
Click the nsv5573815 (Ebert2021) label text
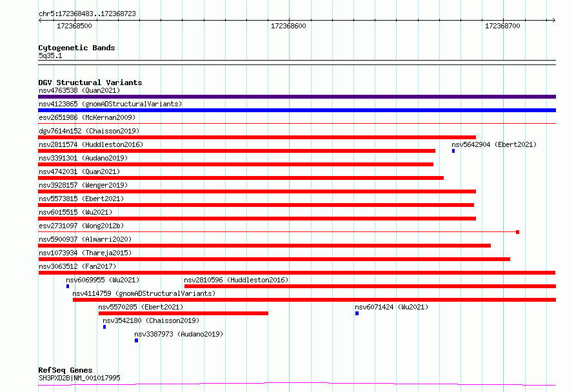81,199
